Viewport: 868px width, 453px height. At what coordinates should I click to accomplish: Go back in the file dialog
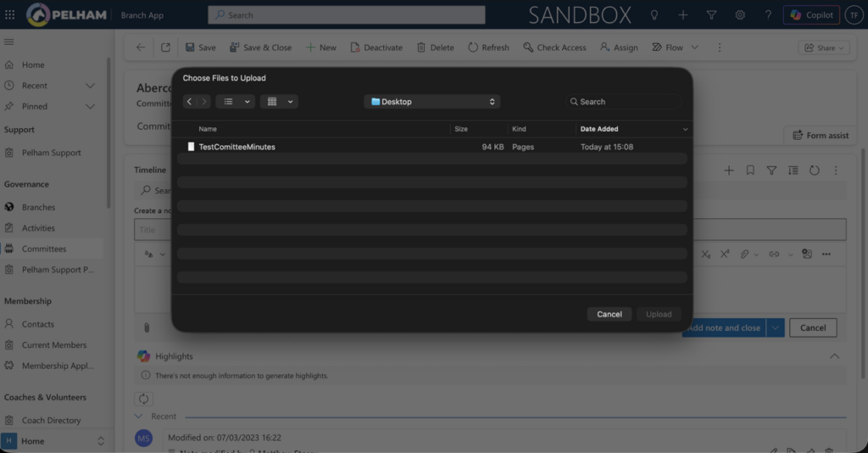(189, 102)
